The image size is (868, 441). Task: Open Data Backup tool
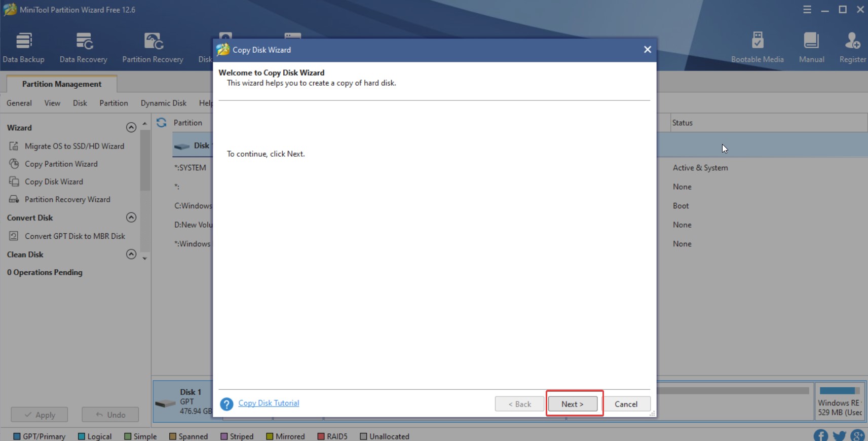tap(24, 48)
